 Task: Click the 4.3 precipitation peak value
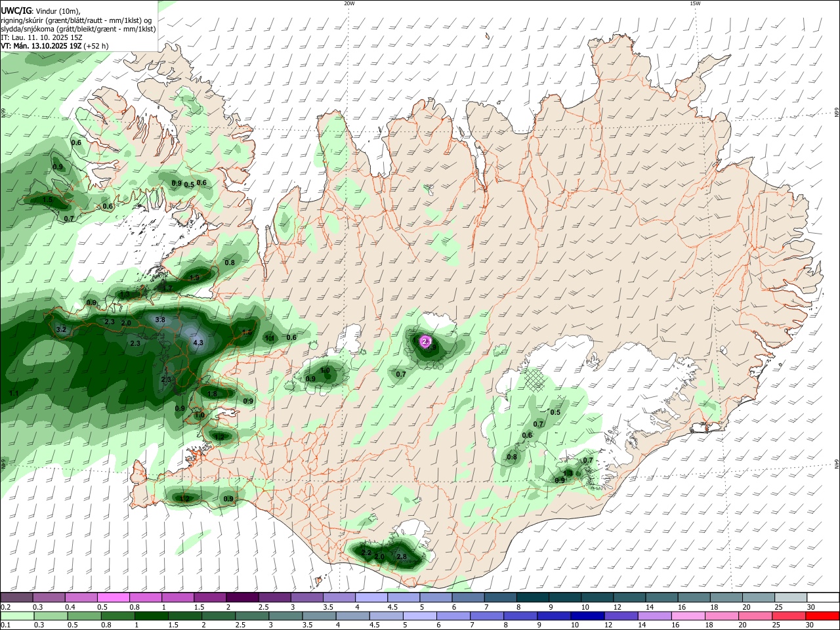tap(198, 343)
